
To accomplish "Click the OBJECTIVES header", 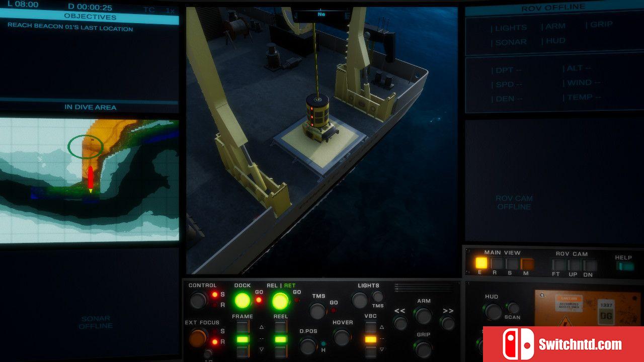I will [x=90, y=17].
